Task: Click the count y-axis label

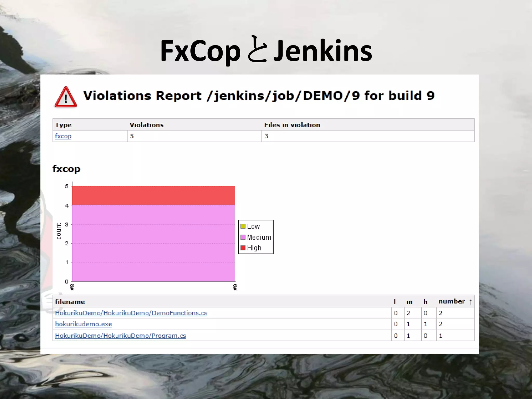Action: tap(59, 231)
